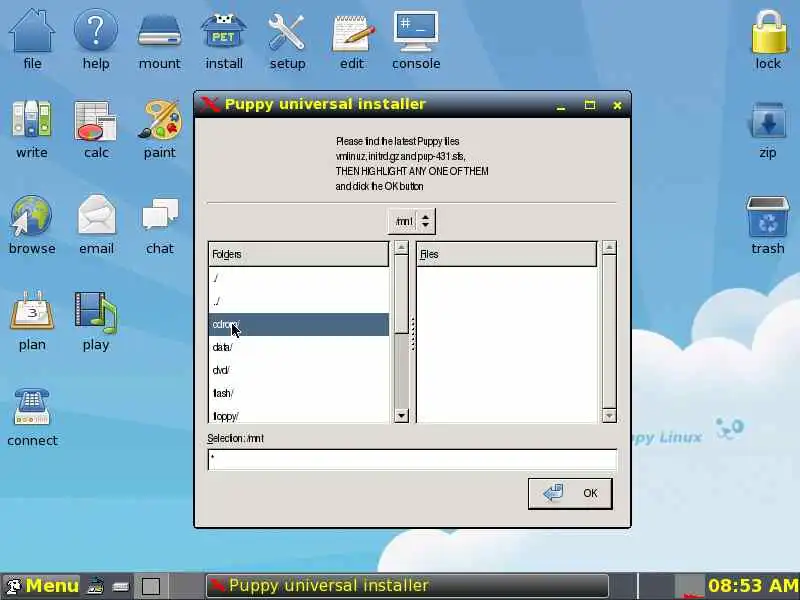Click Folders list scroll down arrow
800x600 pixels.
tap(402, 416)
